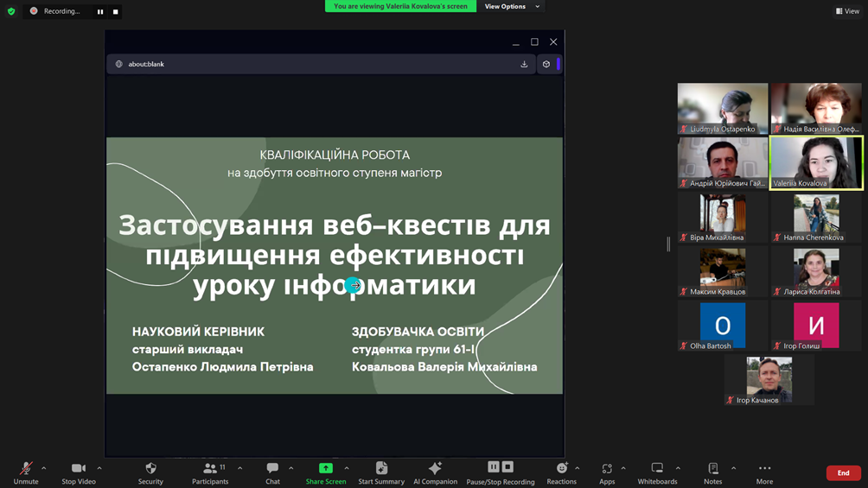Select Ігор Голиш avatar tile
This screenshot has width=868, height=488.
[x=816, y=326]
